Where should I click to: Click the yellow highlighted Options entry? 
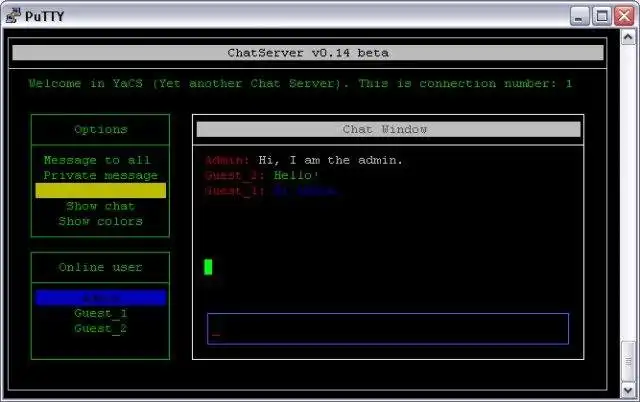point(100,191)
